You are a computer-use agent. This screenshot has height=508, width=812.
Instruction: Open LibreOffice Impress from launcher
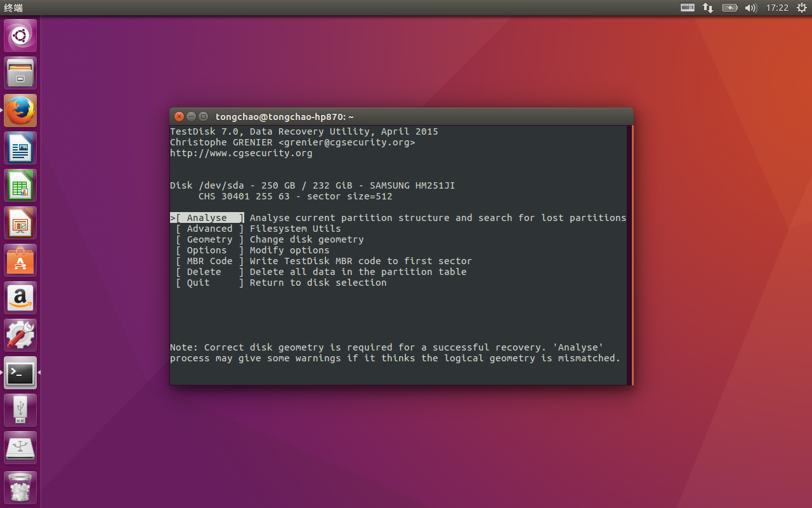click(x=20, y=223)
